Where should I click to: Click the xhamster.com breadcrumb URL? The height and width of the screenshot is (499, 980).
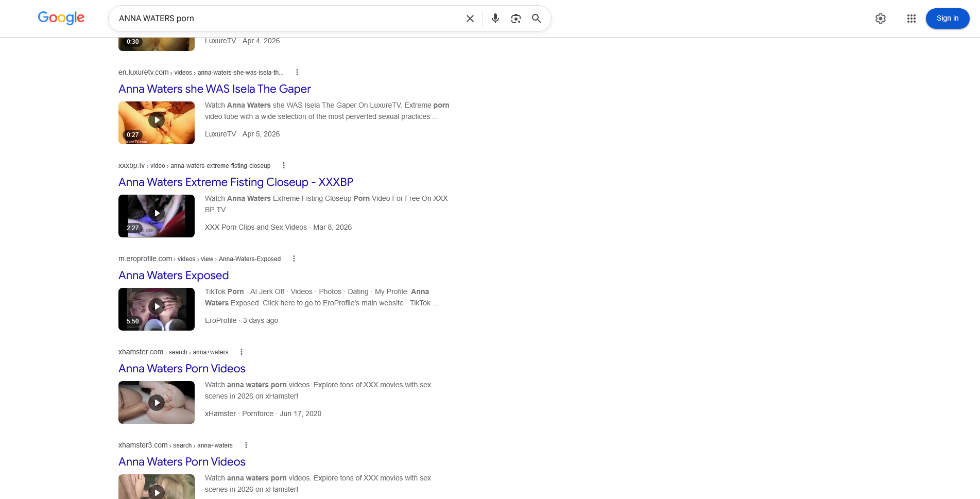click(173, 352)
